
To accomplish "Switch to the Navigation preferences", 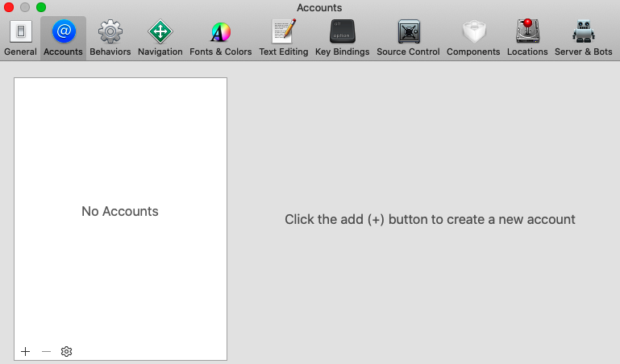I will pyautogui.click(x=160, y=38).
